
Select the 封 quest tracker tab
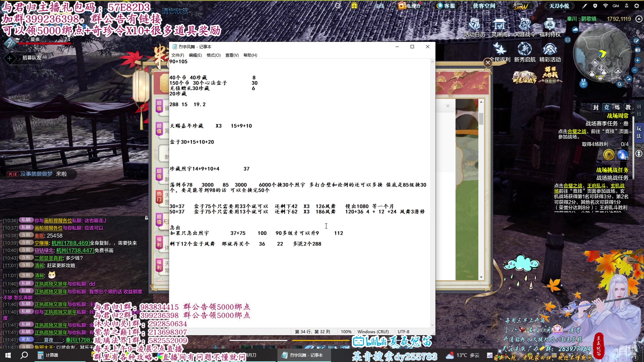(596, 107)
